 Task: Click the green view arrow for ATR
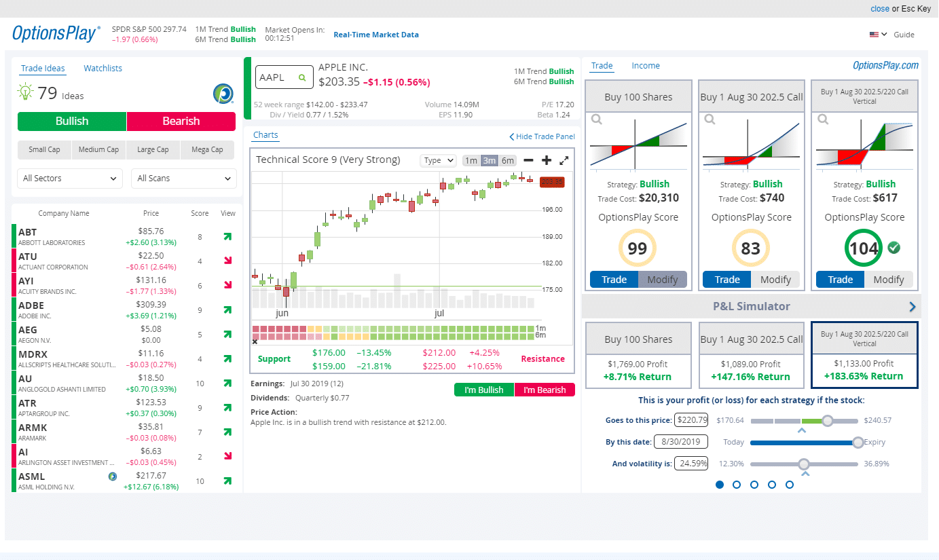[x=227, y=407]
